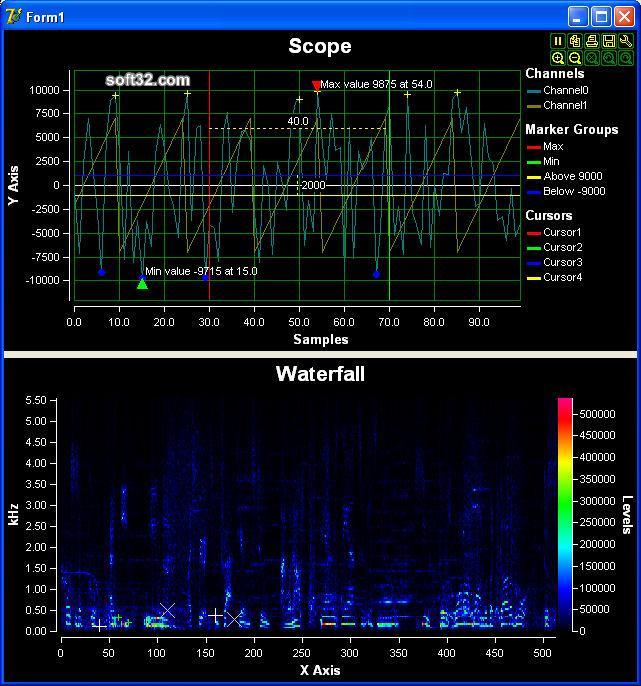Pause the scope with the Pause icon
The height and width of the screenshot is (686, 641).
557,41
